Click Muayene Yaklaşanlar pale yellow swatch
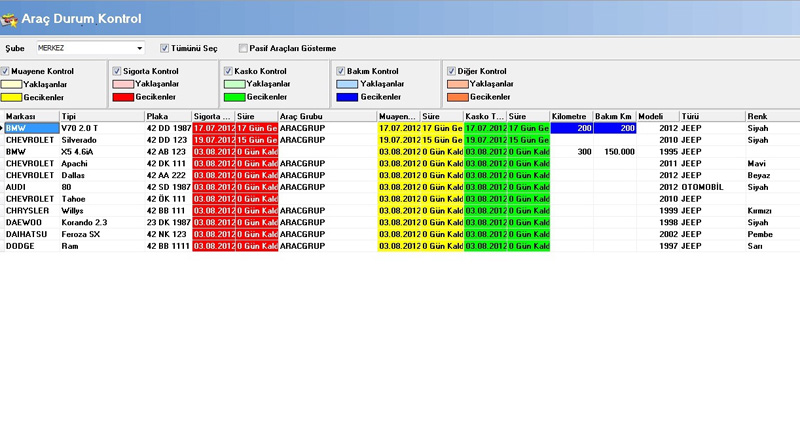 coord(11,84)
